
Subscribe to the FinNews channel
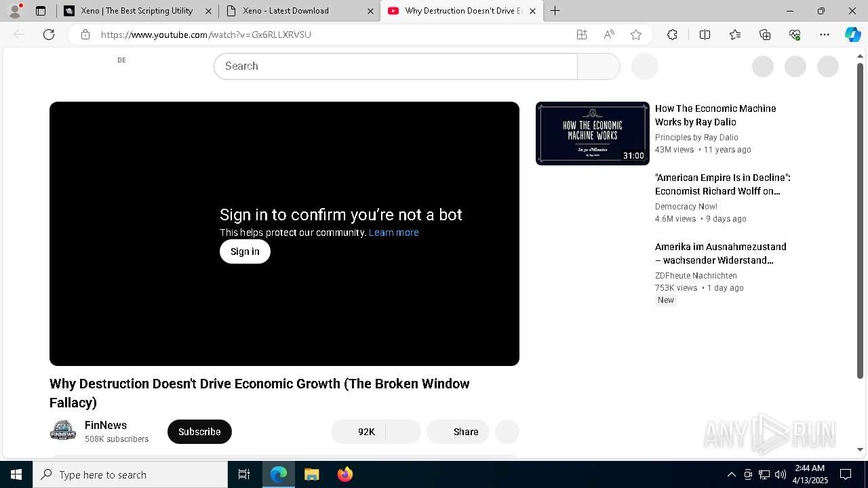(199, 432)
